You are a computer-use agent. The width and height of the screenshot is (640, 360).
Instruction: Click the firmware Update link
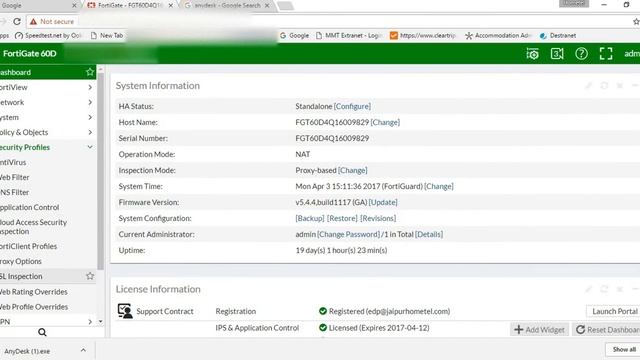pyautogui.click(x=383, y=202)
